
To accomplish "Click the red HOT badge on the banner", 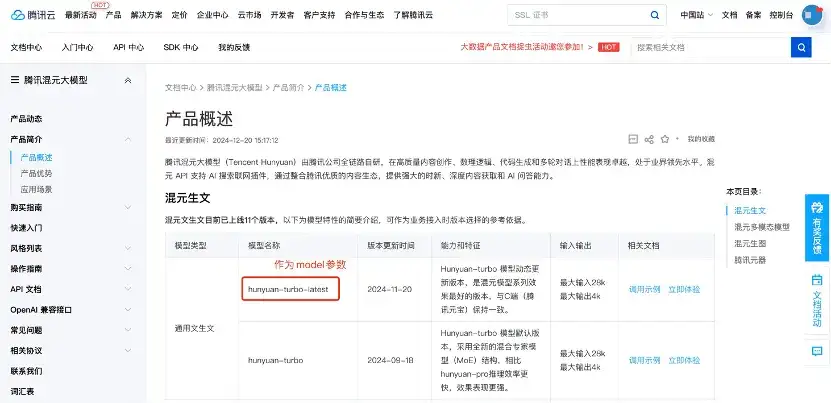I will (x=609, y=47).
